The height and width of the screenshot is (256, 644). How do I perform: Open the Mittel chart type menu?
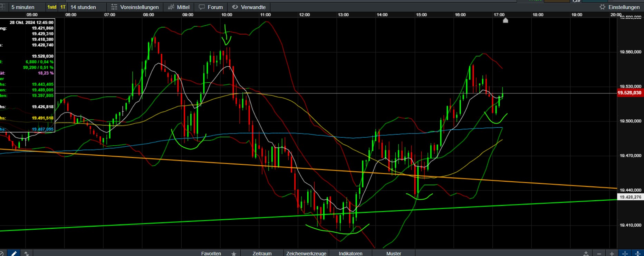click(x=179, y=7)
